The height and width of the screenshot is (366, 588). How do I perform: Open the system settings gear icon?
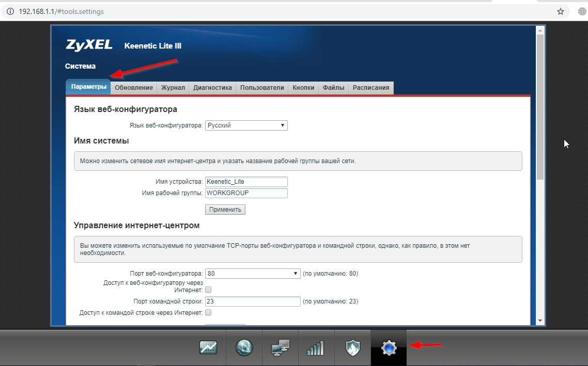point(389,348)
